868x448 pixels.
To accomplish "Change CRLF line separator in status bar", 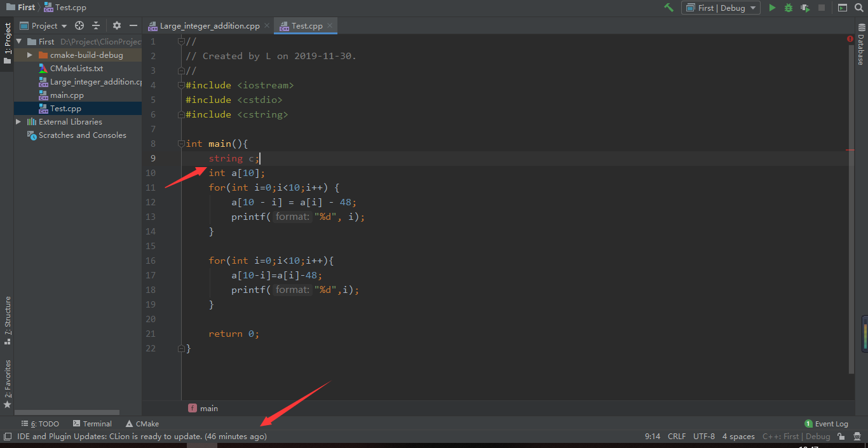I will click(x=677, y=437).
